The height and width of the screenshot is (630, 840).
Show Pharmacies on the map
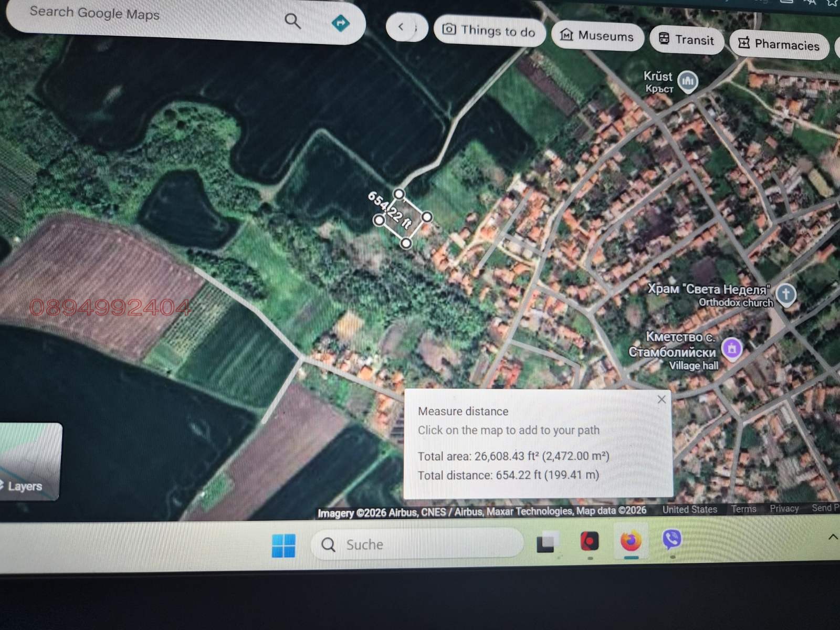click(x=779, y=45)
